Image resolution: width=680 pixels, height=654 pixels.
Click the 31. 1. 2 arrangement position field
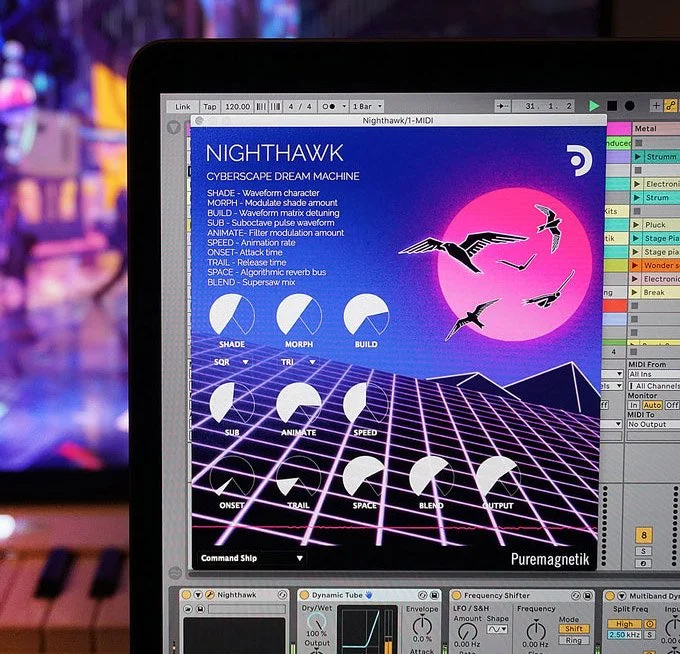tap(543, 106)
